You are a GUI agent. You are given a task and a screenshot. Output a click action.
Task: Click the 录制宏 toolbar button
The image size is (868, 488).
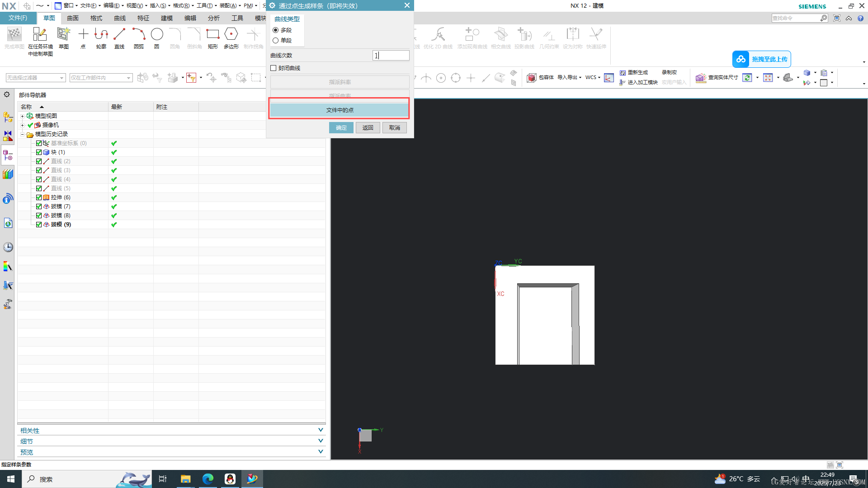click(x=670, y=73)
